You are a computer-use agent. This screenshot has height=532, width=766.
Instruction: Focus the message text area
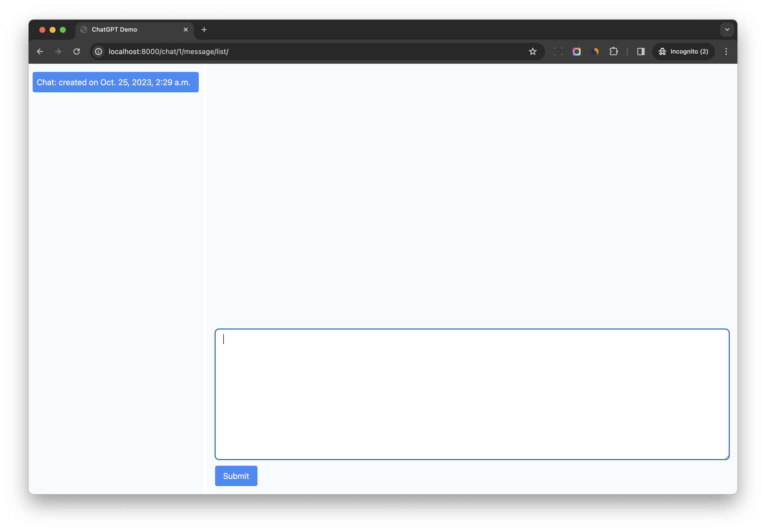click(472, 394)
